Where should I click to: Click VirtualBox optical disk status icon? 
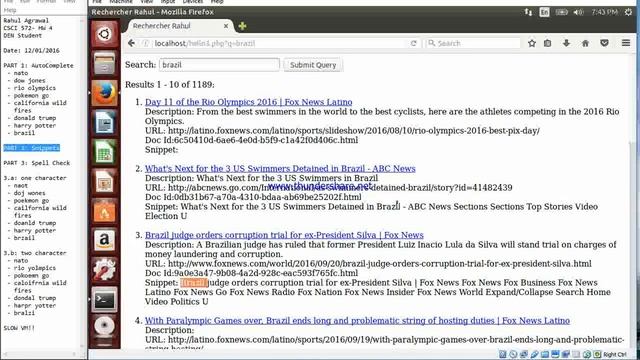513,354
